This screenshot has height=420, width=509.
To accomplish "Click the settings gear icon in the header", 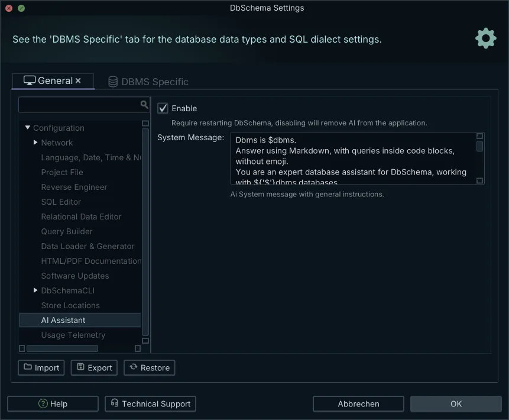I will (x=485, y=38).
